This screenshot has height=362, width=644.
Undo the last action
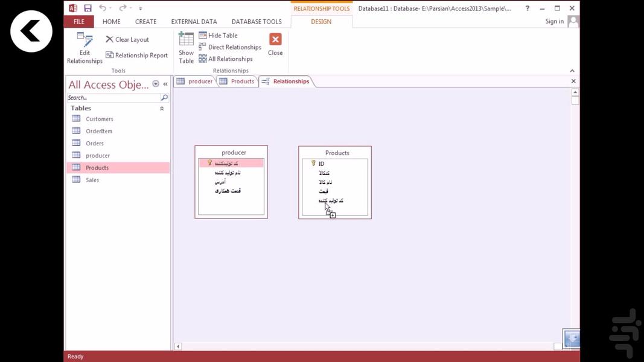100,7
